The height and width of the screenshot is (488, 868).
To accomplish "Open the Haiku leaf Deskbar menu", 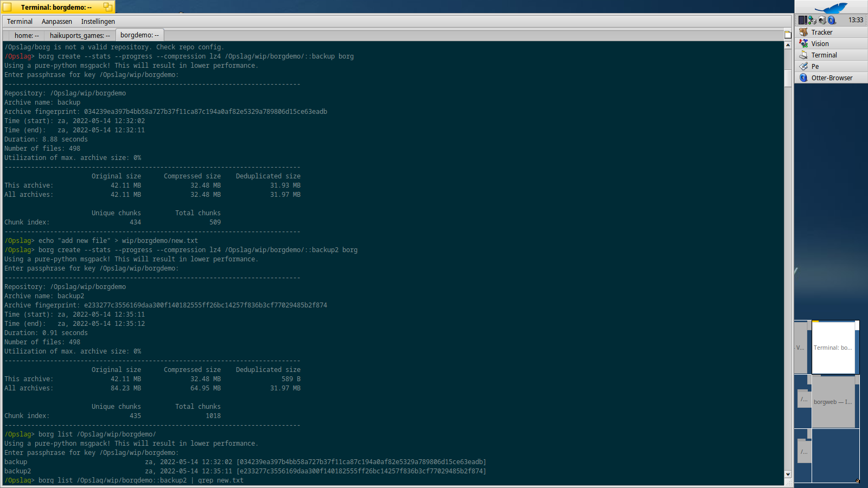I will click(831, 7).
